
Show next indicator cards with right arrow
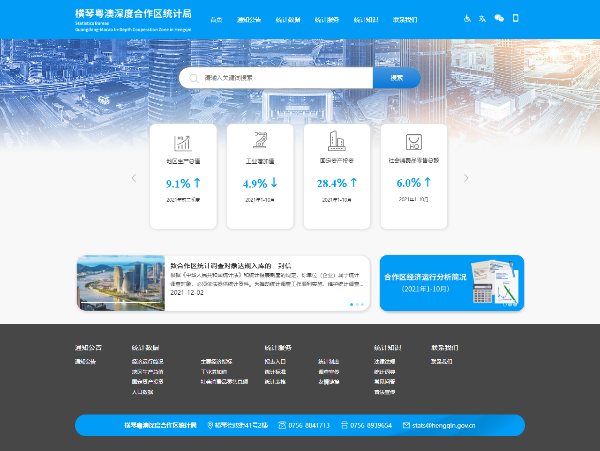pyautogui.click(x=465, y=179)
